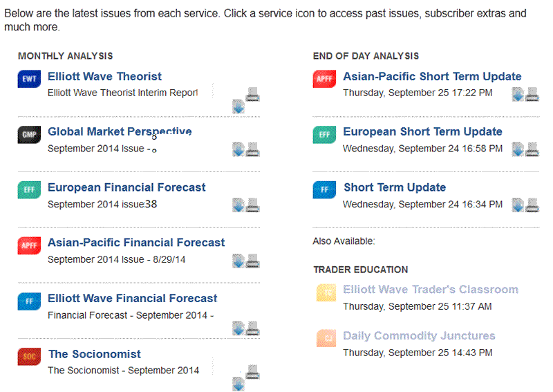The width and height of the screenshot is (553, 392).
Task: Open the Asian-Pacific Short Term Update link
Action: coord(432,77)
